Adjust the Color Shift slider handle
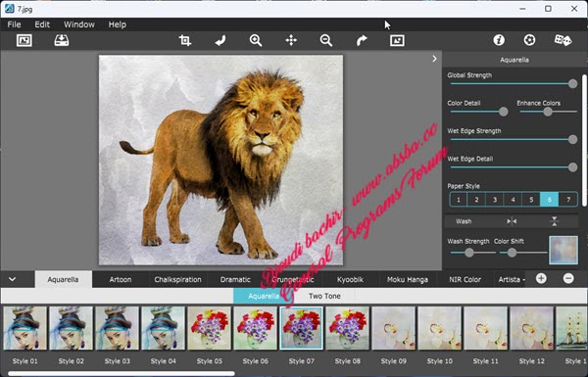The width and height of the screenshot is (588, 377). [512, 253]
